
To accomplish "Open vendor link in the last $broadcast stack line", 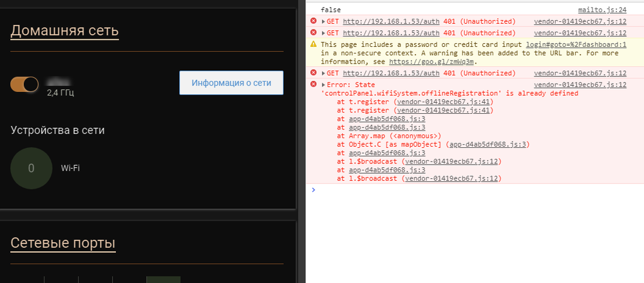I will click(451, 179).
